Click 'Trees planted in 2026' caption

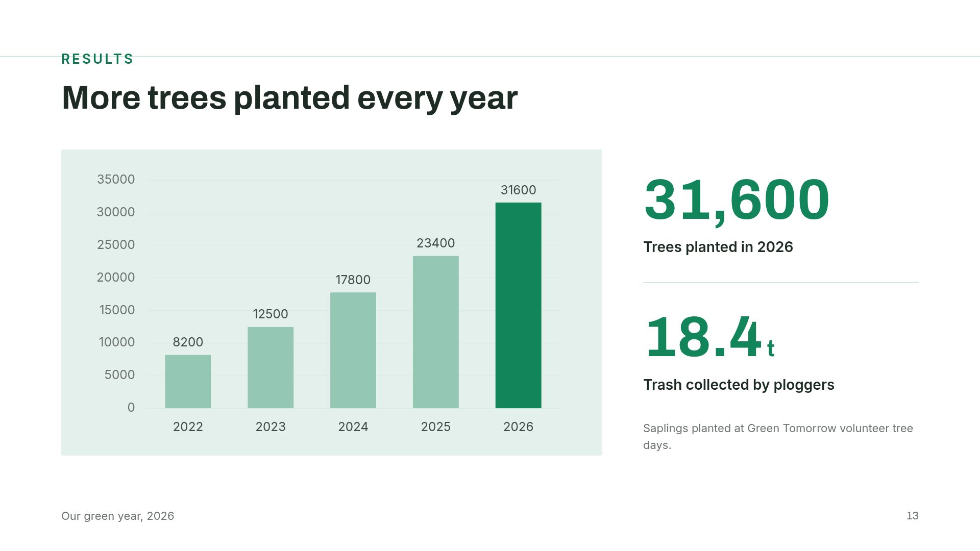(x=718, y=247)
